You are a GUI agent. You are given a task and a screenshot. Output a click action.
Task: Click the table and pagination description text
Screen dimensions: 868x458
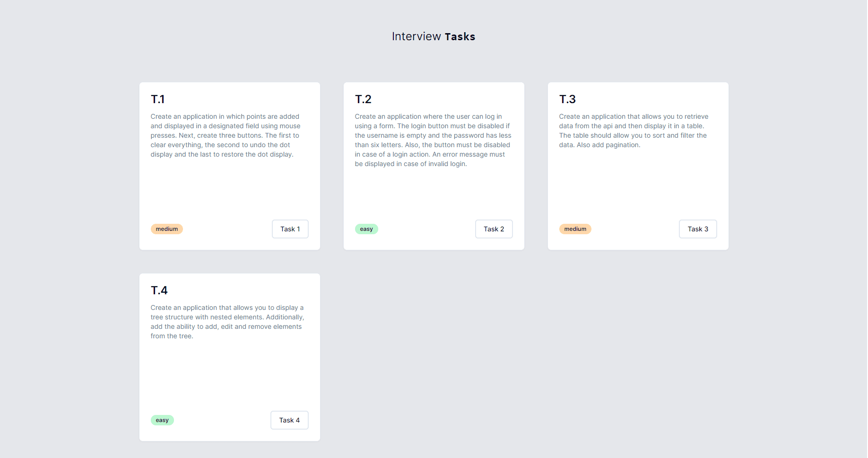(634, 131)
